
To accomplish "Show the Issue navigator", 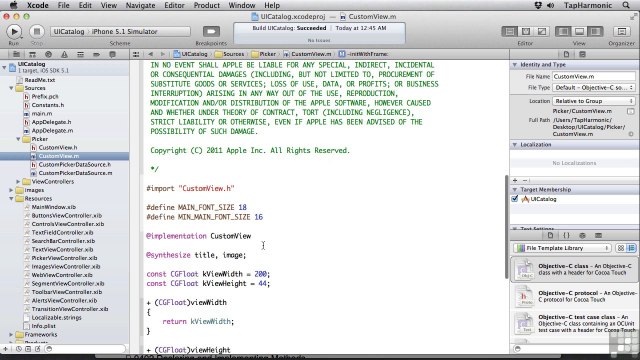I will 64,54.
